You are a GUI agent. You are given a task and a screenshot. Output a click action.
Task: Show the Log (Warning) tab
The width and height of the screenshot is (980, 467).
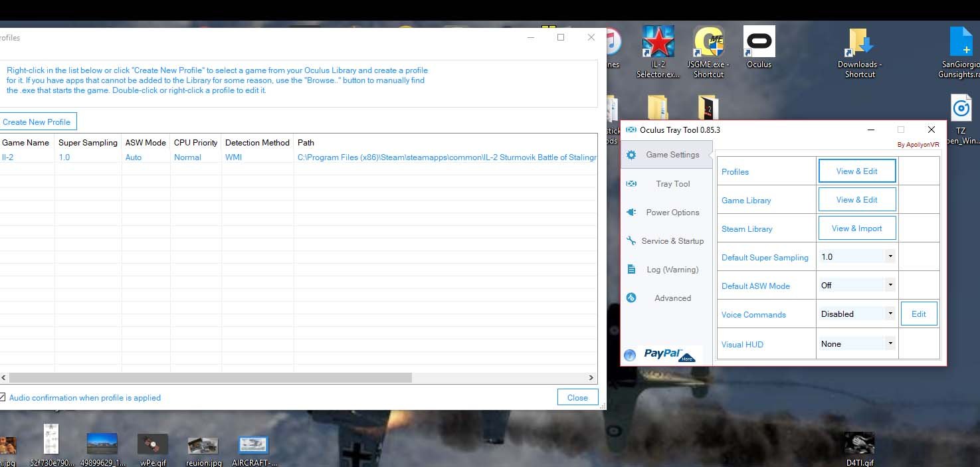(666, 270)
